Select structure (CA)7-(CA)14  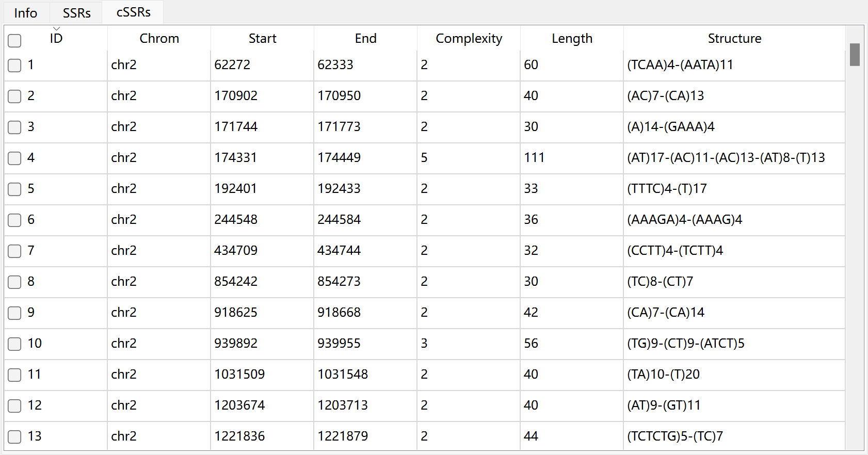(734, 313)
